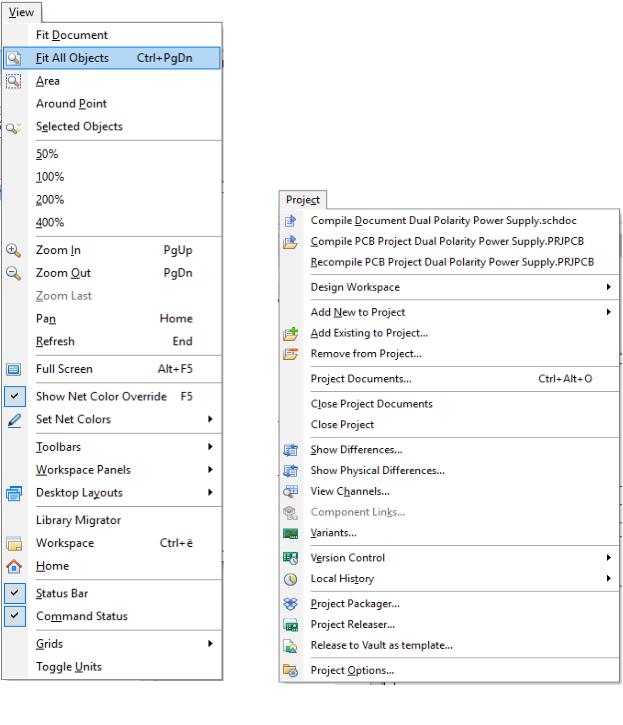Click the Project Packager icon

click(x=290, y=604)
